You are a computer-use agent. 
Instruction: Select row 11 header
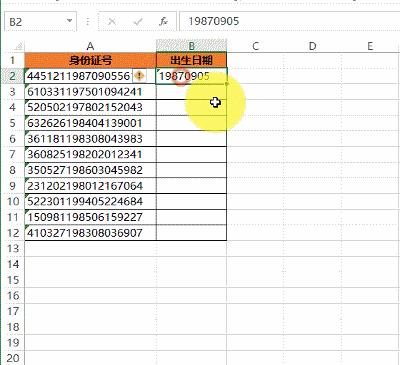point(13,217)
